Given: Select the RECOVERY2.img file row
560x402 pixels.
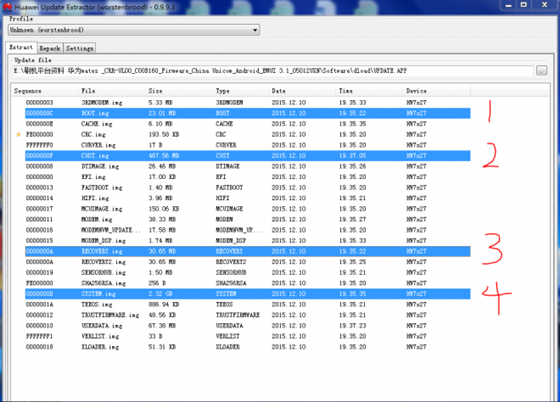Looking at the screenshot, I should click(248, 262).
